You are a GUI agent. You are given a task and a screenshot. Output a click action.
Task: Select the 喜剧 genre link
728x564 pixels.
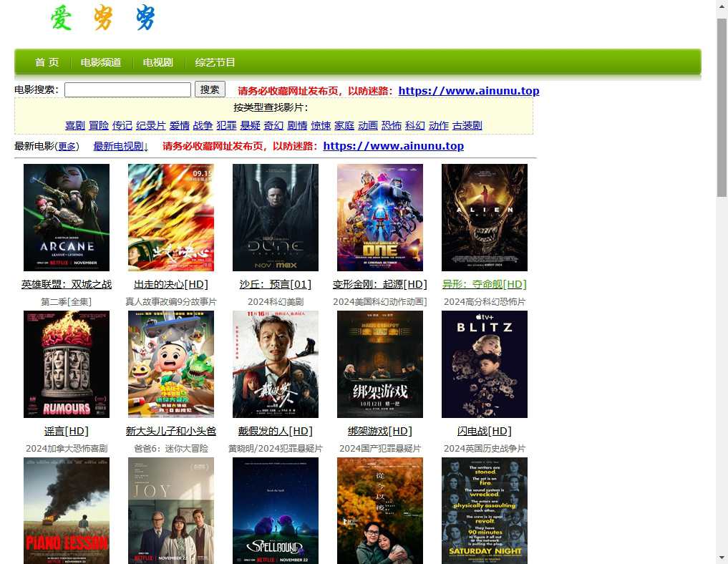74,125
